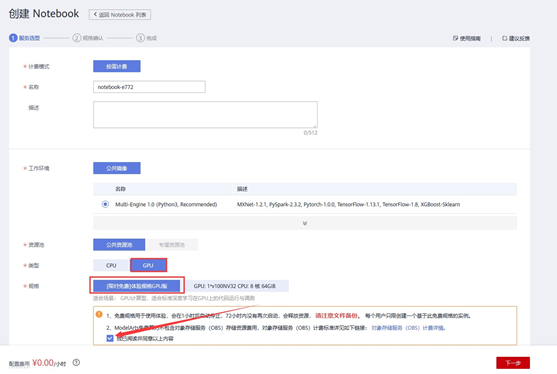
Task: Click the red 下一步 next button
Action: (x=513, y=363)
